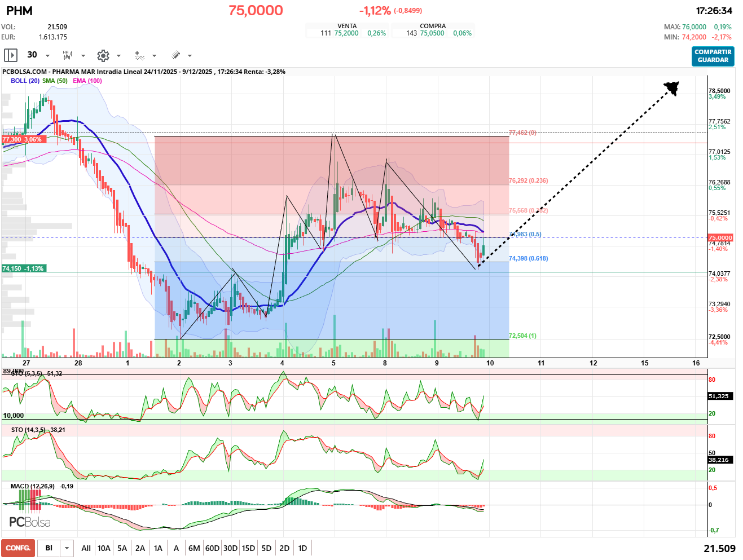The image size is (743, 560).
Task: Click the MACD (12,26,9) indicator label
Action: click(33, 486)
